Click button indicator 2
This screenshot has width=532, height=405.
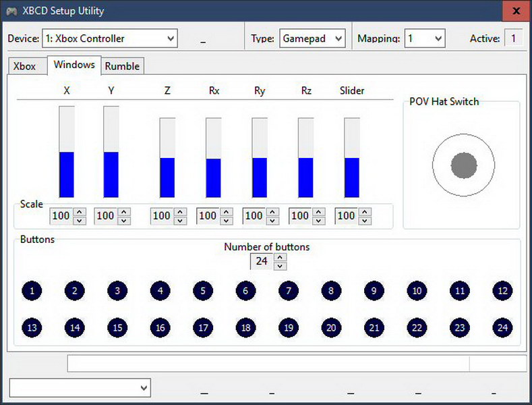coord(75,291)
